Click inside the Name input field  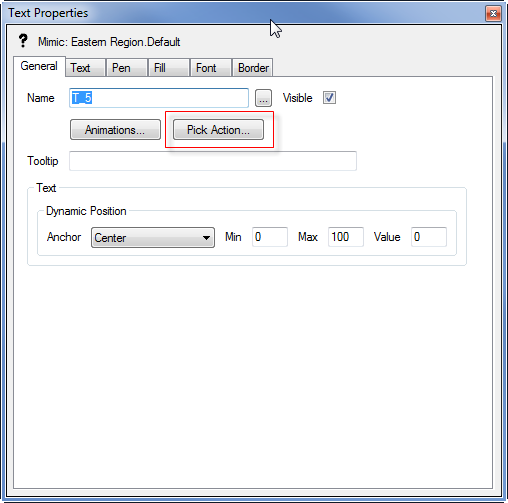(159, 98)
